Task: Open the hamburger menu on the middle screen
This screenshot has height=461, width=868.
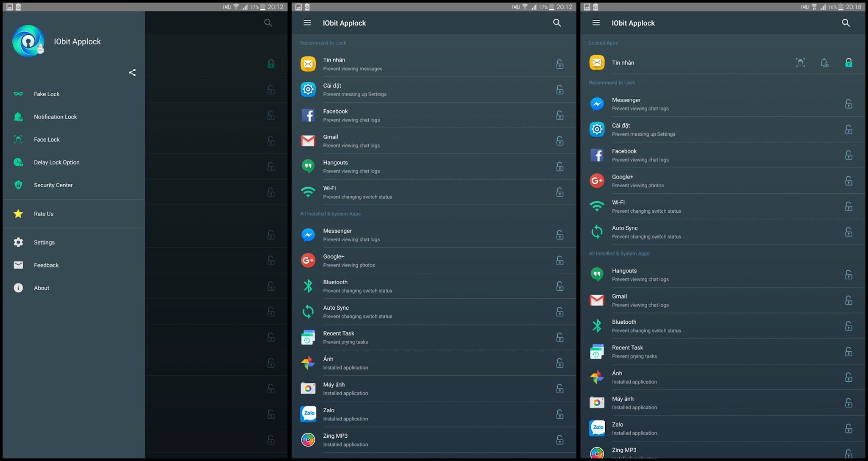Action: (307, 23)
